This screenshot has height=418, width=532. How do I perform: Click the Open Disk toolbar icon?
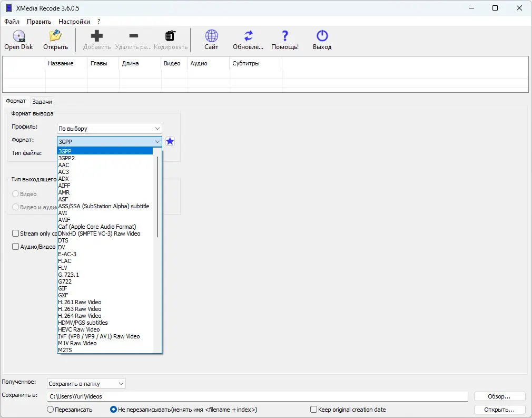(18, 36)
